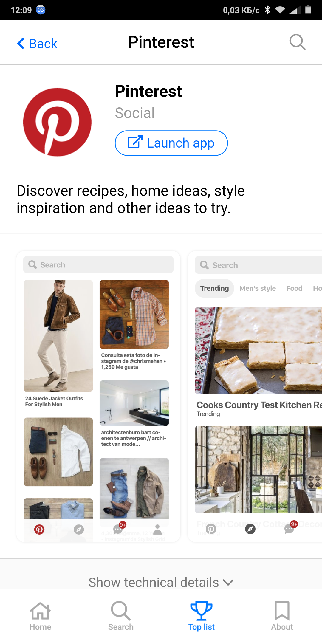Tap the Social category label

click(135, 113)
